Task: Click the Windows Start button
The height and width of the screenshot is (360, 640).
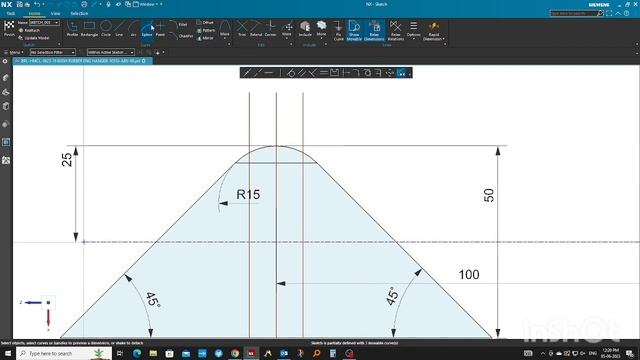Action: click(x=8, y=353)
